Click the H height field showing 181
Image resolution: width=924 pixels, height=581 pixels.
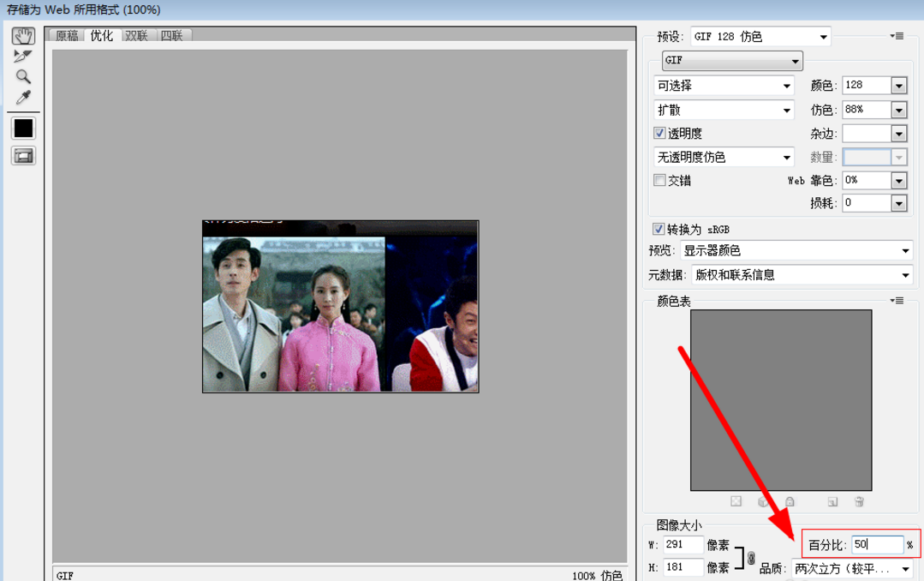tap(683, 567)
